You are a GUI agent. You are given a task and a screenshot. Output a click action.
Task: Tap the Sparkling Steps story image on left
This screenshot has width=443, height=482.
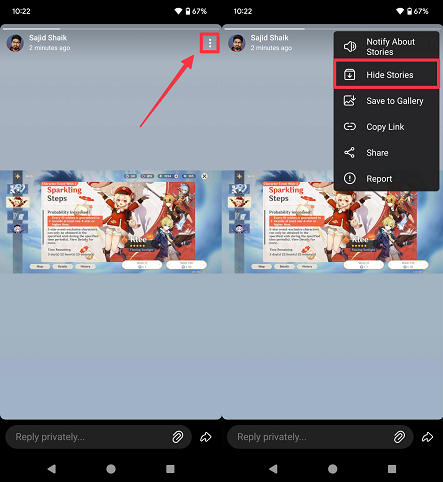pyautogui.click(x=111, y=222)
